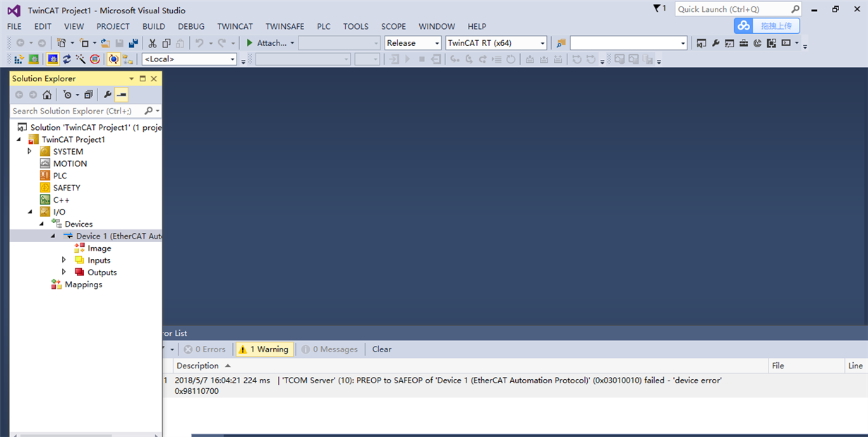Select the MOTION tree item
This screenshot has height=437, width=868.
pyautogui.click(x=70, y=164)
